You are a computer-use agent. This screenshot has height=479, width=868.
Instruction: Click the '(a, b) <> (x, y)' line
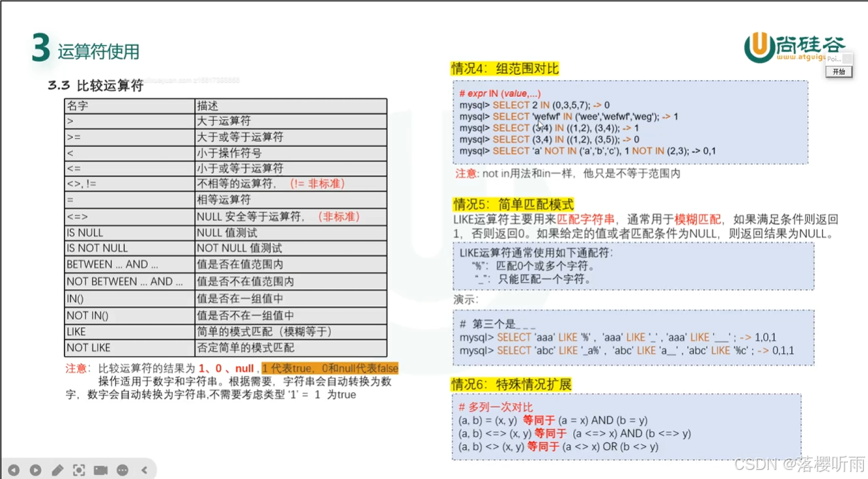pos(559,446)
